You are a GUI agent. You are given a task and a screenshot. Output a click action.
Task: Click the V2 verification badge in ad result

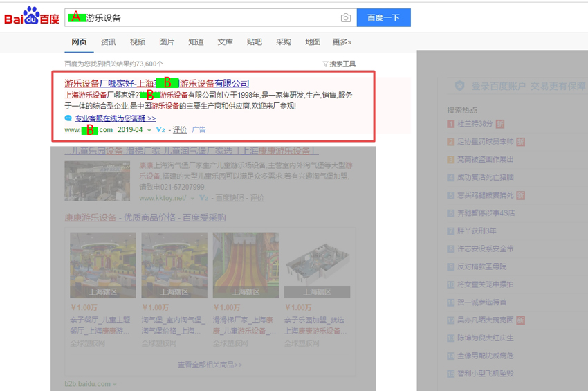tap(160, 130)
